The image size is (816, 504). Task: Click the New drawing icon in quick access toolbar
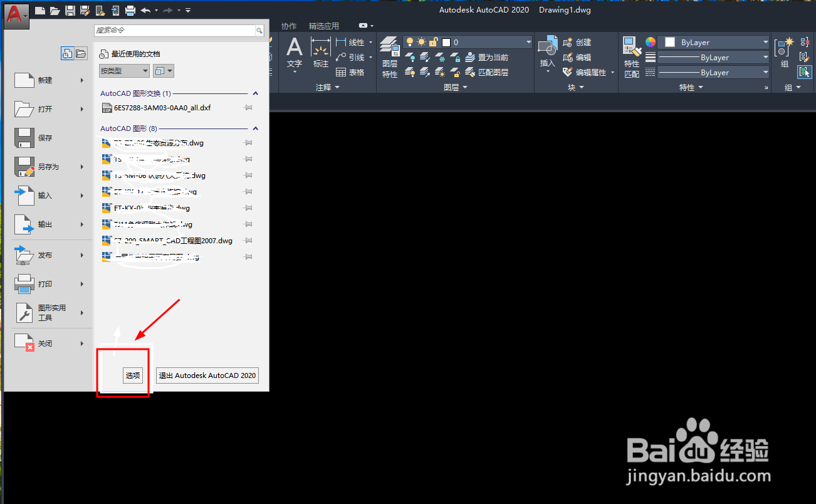(39, 10)
